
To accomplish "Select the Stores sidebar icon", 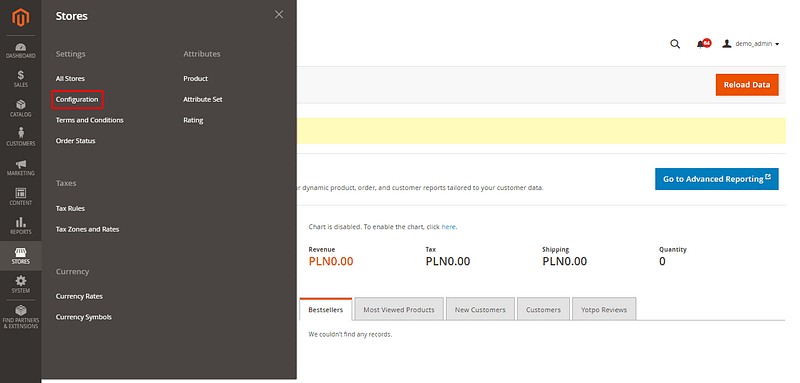I will [x=21, y=256].
